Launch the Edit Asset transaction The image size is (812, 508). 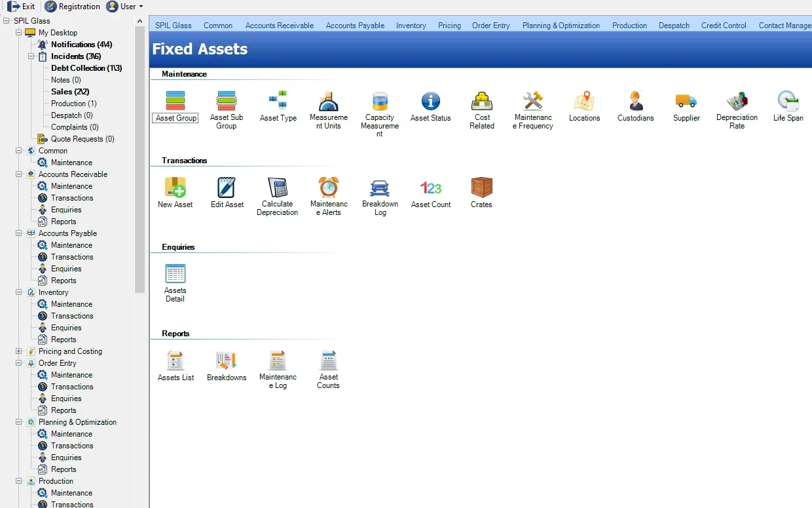point(227,188)
